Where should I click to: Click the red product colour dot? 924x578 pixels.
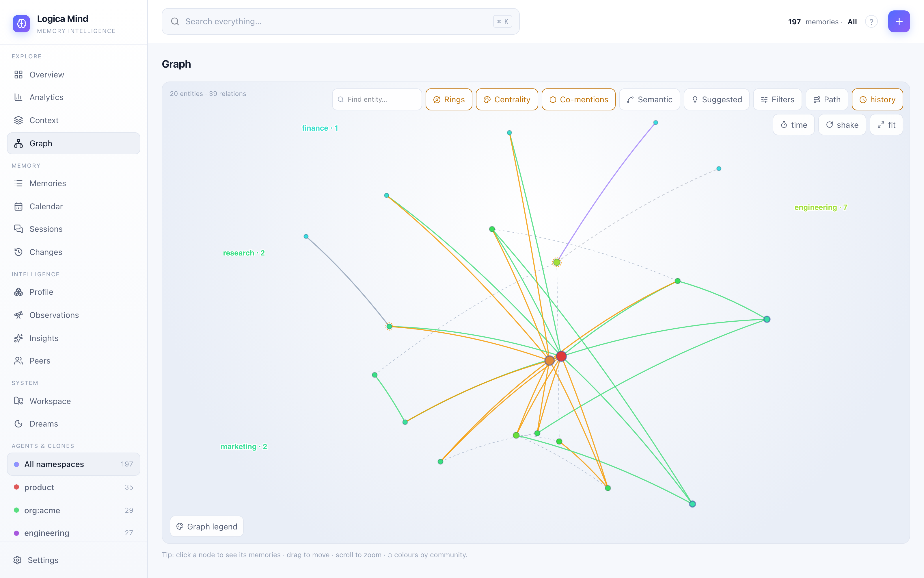(x=16, y=487)
